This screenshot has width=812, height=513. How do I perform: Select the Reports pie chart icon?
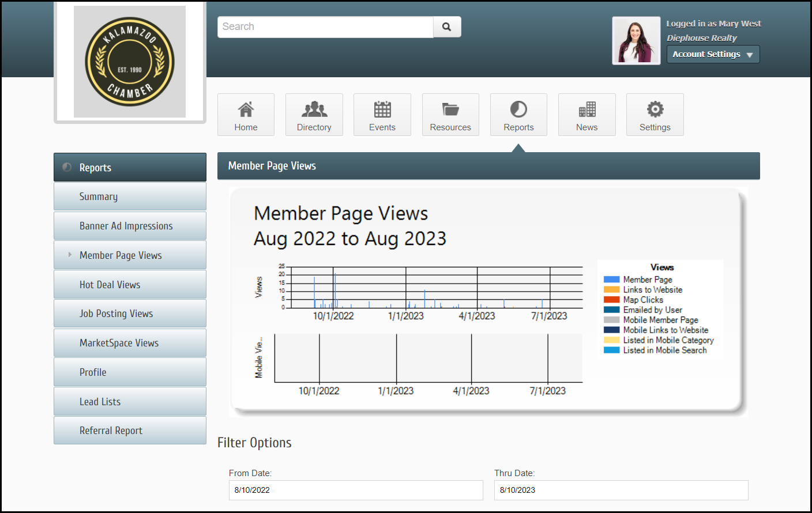coord(518,110)
